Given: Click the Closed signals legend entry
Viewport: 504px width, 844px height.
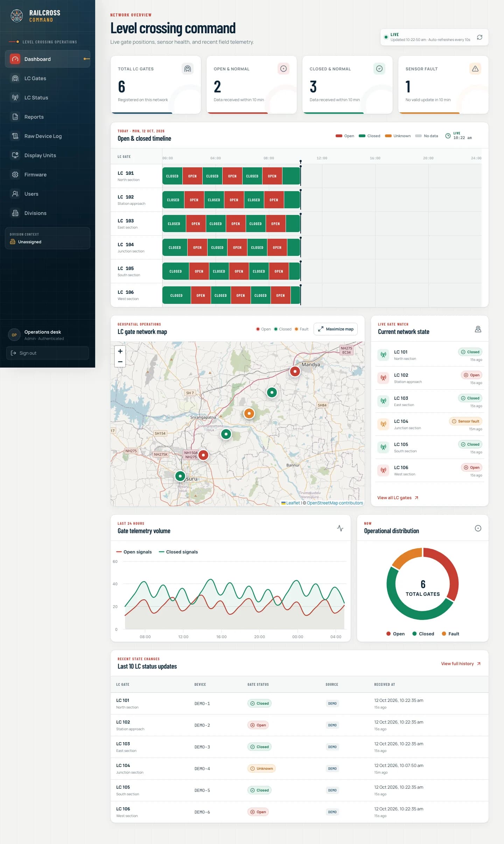Looking at the screenshot, I should click(178, 552).
